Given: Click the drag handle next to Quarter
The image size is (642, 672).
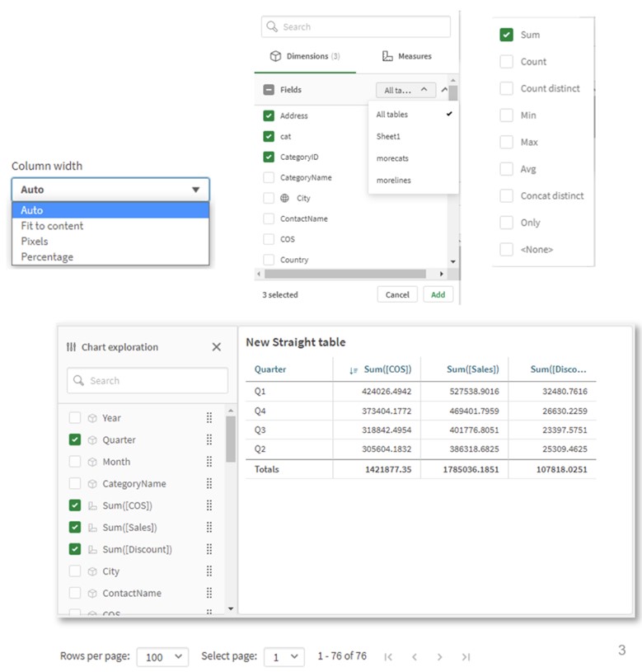Looking at the screenshot, I should (x=209, y=439).
